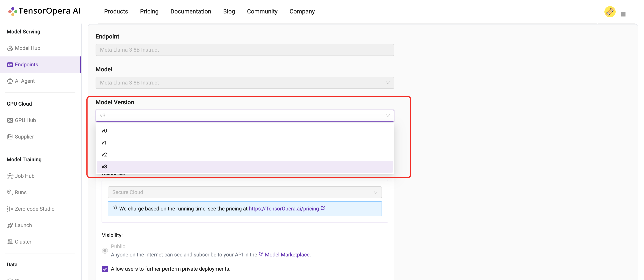Image resolution: width=644 pixels, height=280 pixels.
Task: Open the Secure Cloud resource dropdown
Action: tap(245, 192)
